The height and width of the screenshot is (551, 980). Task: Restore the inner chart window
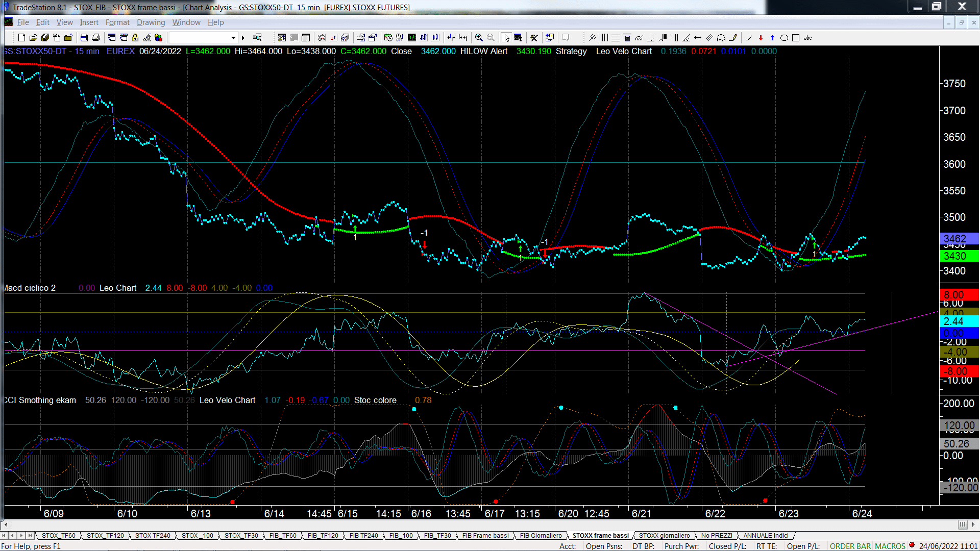pos(962,22)
